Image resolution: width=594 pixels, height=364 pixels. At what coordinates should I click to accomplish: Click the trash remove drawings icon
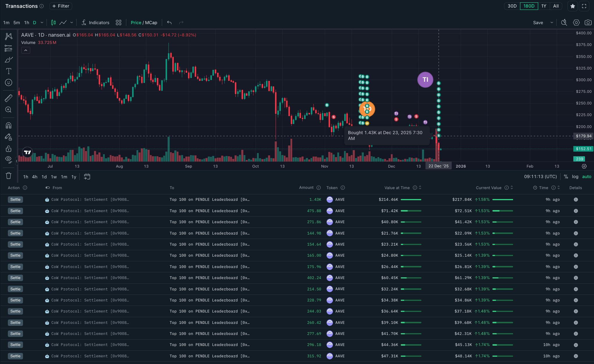(8, 175)
